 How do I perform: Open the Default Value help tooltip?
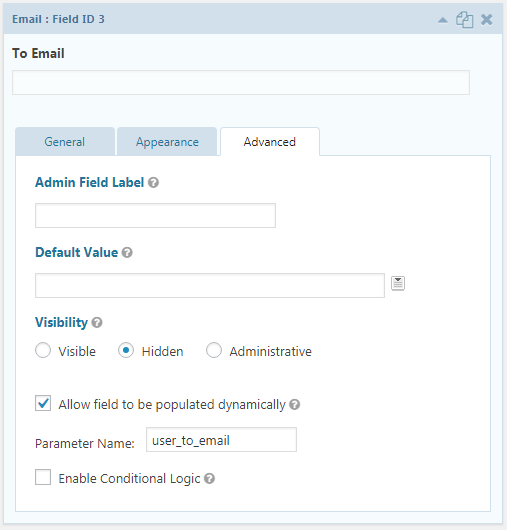127,252
